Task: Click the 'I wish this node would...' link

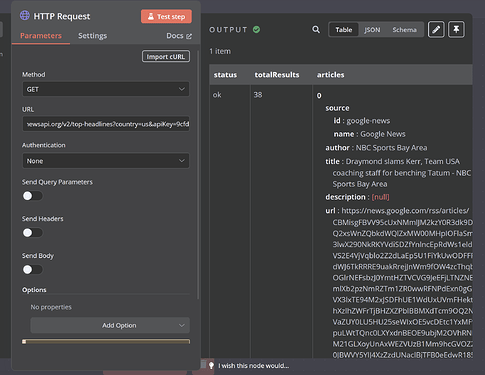Action: pos(254,366)
